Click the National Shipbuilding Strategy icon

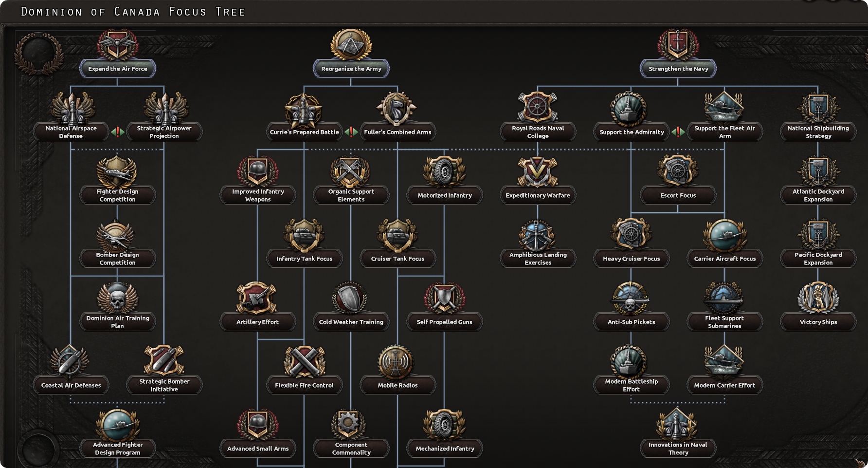[818, 107]
